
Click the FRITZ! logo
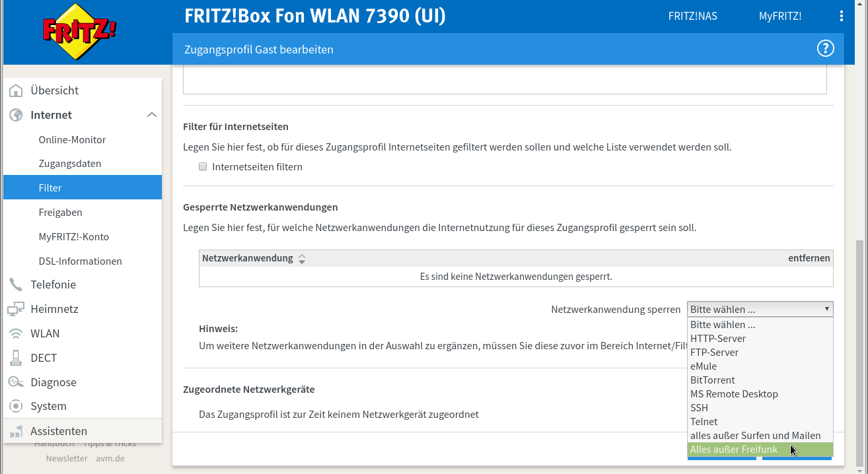coord(79,31)
